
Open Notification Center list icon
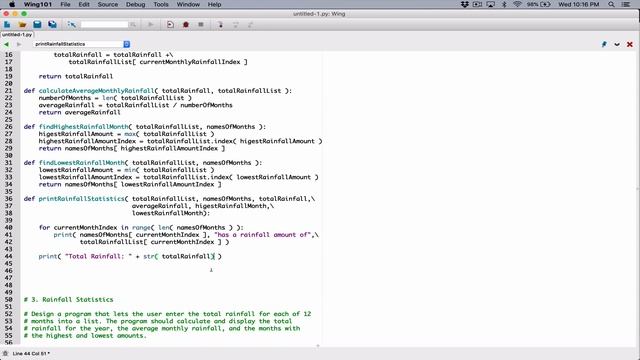point(625,4)
